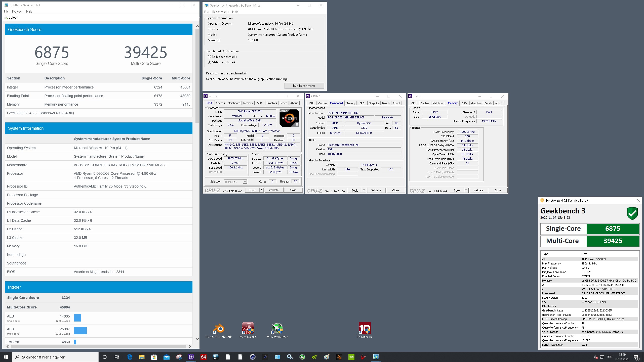The width and height of the screenshot is (644, 362).
Task: Click the DEU input language indicator
Action: (x=610, y=357)
